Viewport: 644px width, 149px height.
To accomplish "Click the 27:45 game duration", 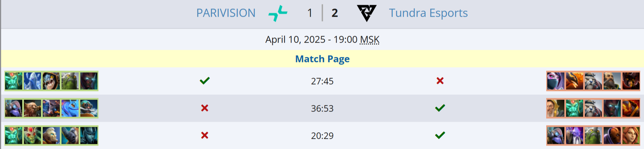I will coord(322,81).
